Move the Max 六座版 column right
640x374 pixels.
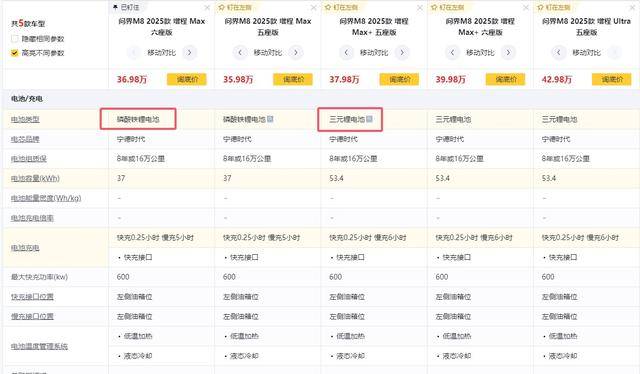(x=189, y=52)
